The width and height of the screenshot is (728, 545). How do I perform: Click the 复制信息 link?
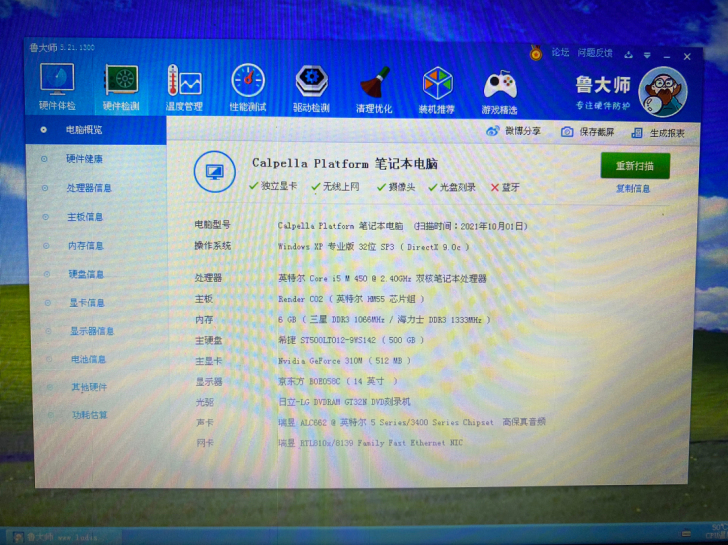(x=633, y=188)
